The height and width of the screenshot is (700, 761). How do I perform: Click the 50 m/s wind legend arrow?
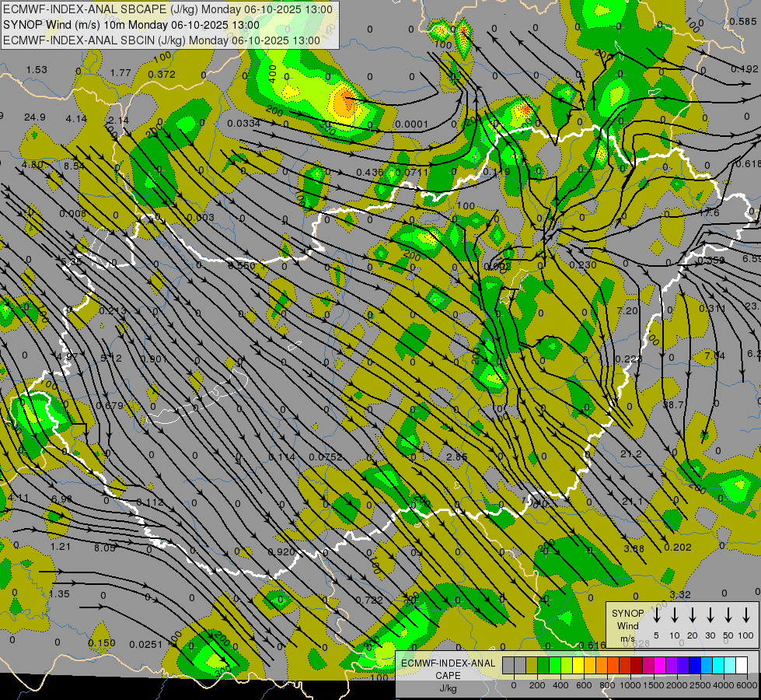click(728, 615)
